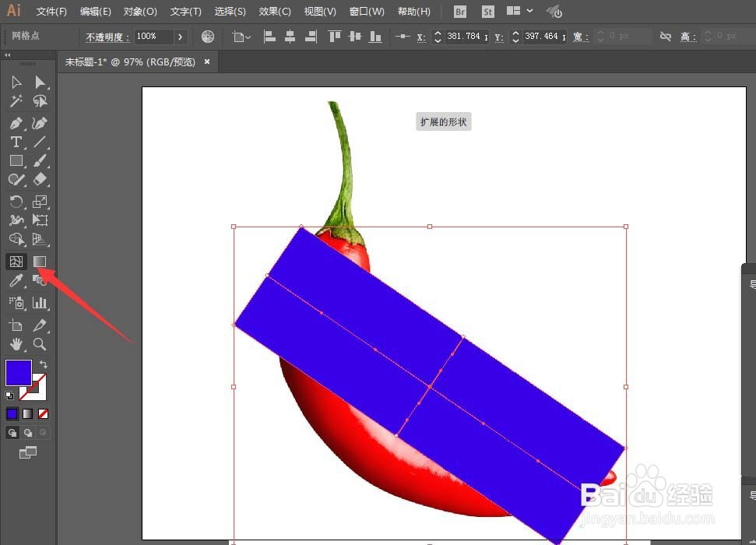756x545 pixels.
Task: Close the 未标题-1 document tab
Action: click(x=207, y=62)
